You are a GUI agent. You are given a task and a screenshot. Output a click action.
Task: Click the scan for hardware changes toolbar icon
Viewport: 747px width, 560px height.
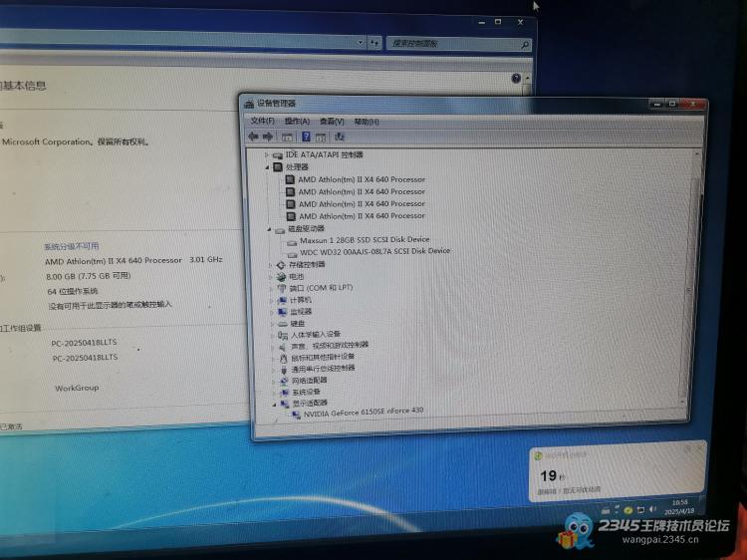[340, 137]
